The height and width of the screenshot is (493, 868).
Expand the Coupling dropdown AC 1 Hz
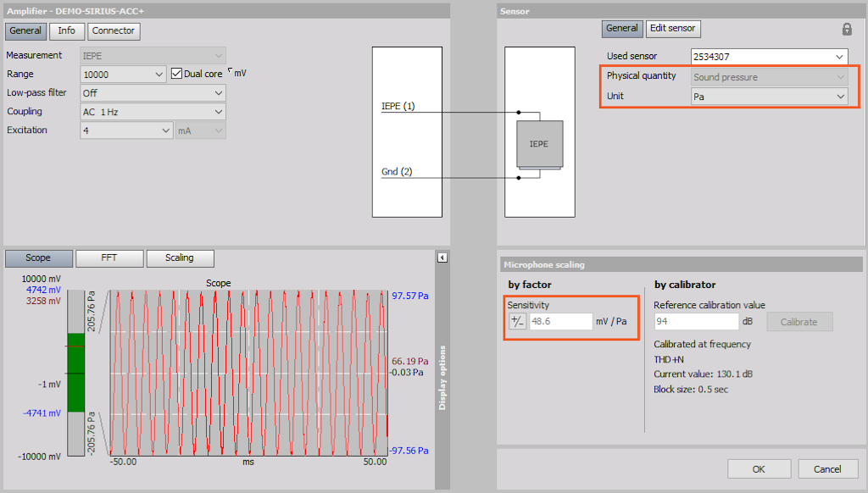(153, 112)
